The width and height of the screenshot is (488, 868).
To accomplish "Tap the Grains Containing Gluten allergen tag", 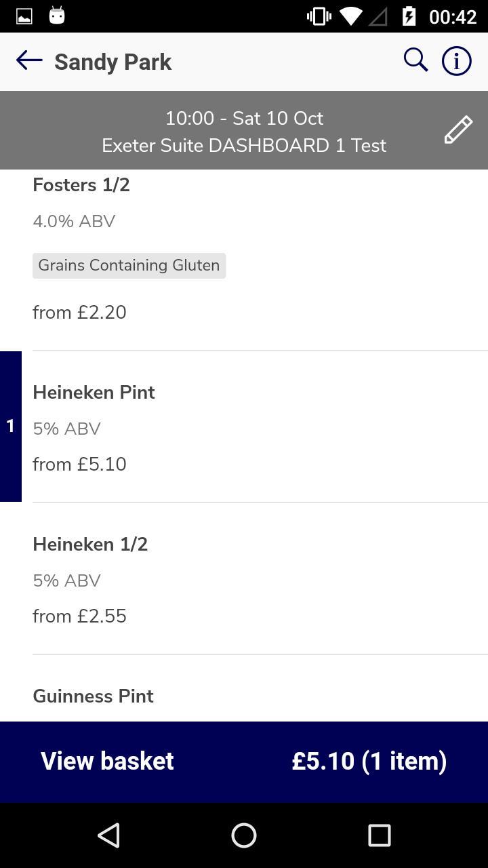I will (129, 265).
